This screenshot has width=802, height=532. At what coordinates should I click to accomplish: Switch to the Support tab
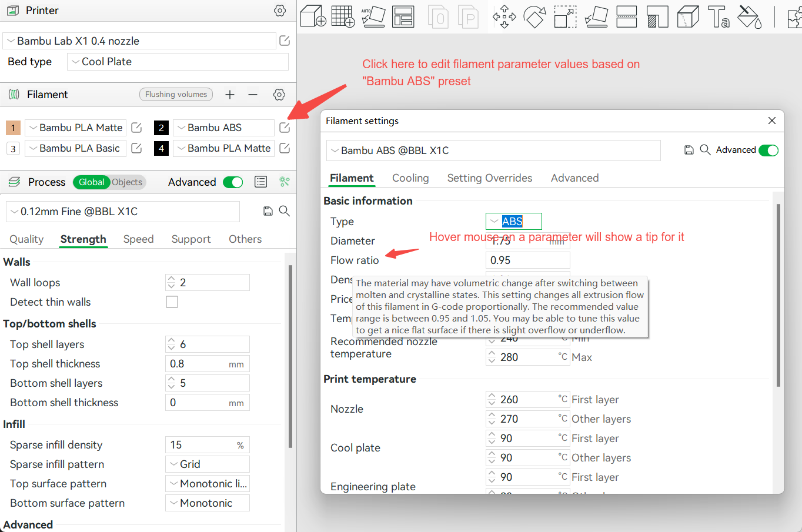pyautogui.click(x=191, y=239)
